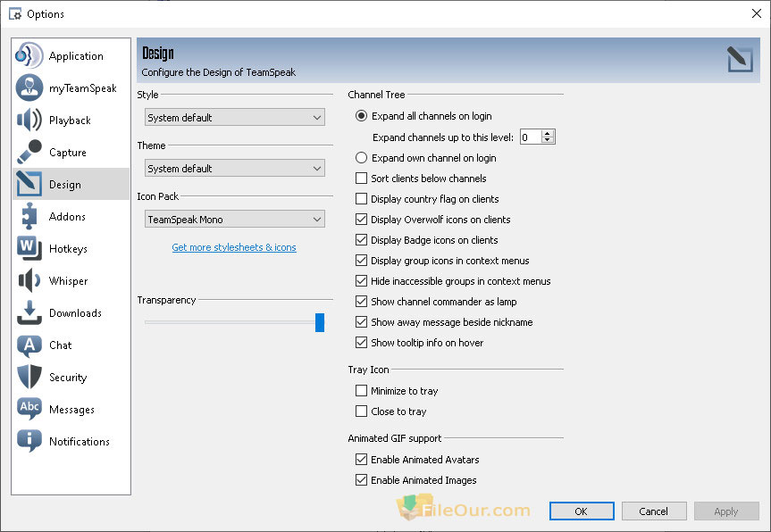The height and width of the screenshot is (532, 771).
Task: Open the Addons puzzle piece icon
Action: tap(29, 216)
